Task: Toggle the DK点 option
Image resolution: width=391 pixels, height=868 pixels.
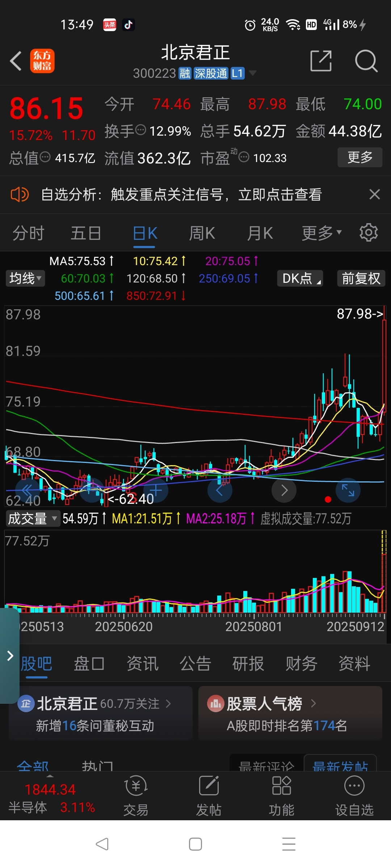Action: pyautogui.click(x=300, y=278)
